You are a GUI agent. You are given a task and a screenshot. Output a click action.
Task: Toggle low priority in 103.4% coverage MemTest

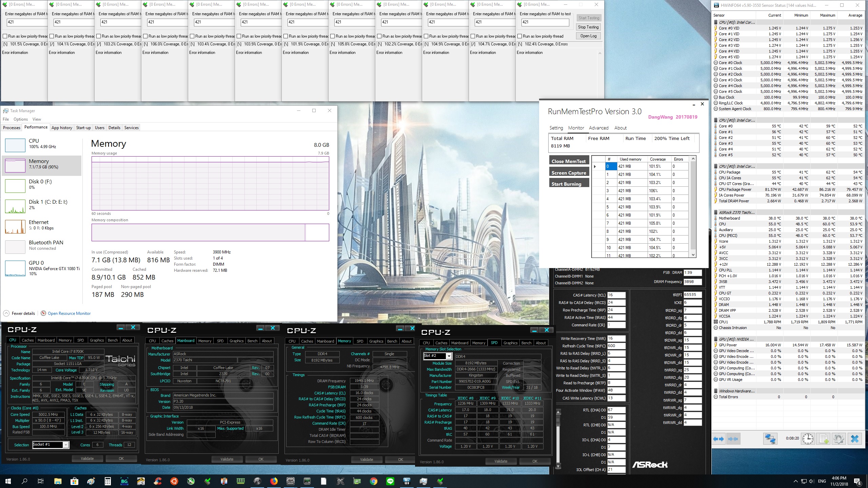point(192,36)
